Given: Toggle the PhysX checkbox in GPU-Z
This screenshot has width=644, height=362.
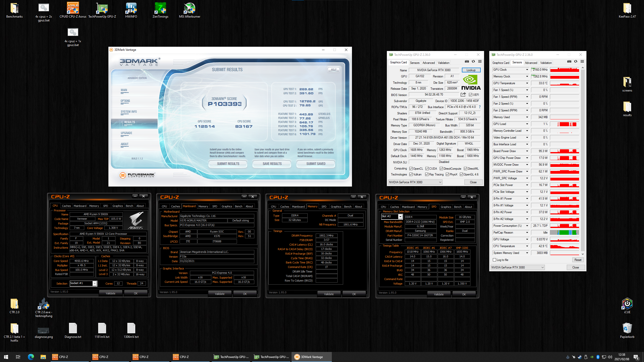Looking at the screenshot, I should [447, 174].
